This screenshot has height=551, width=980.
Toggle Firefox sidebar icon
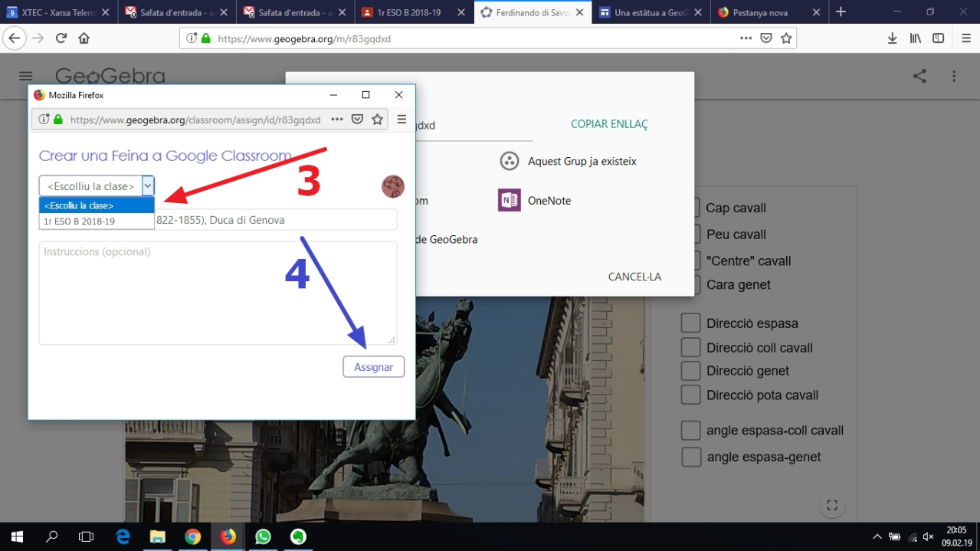938,38
